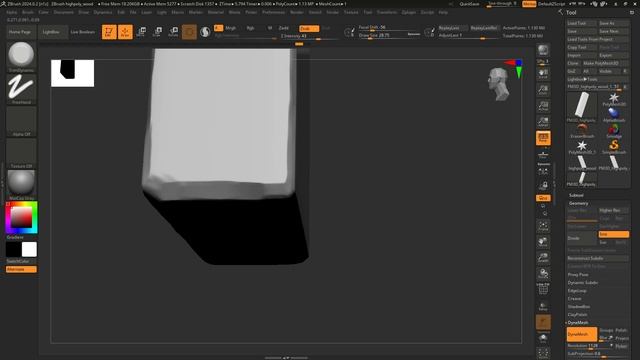This screenshot has width=640, height=360.
Task: Expand the EdgeLoop subsection
Action: (577, 291)
